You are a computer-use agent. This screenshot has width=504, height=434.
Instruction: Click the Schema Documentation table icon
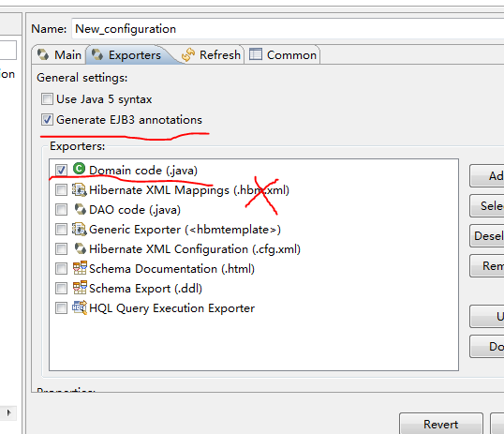(x=80, y=268)
